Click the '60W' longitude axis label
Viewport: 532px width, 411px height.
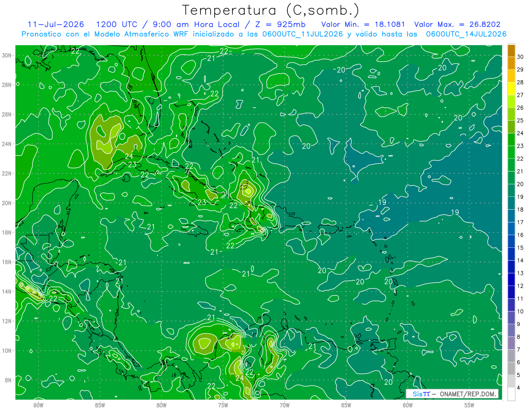click(x=408, y=405)
